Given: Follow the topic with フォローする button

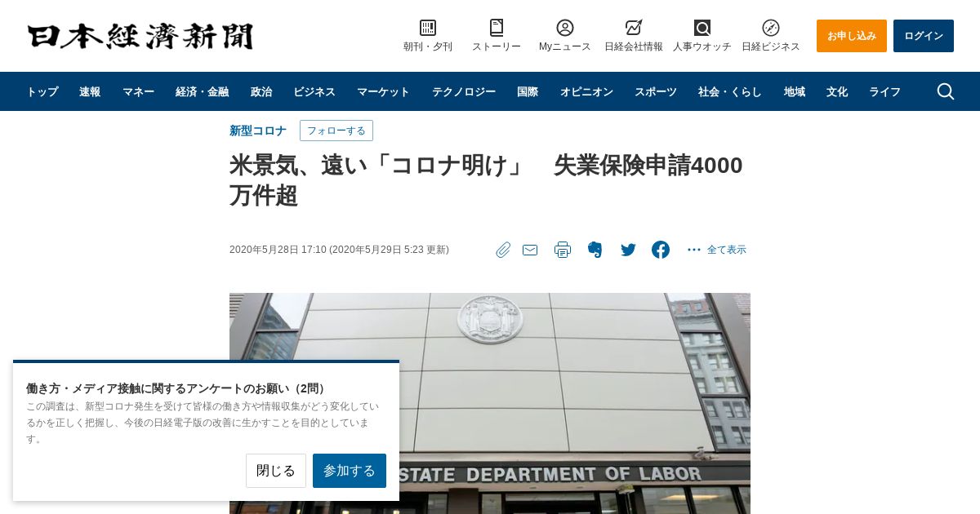Looking at the screenshot, I should tap(336, 131).
